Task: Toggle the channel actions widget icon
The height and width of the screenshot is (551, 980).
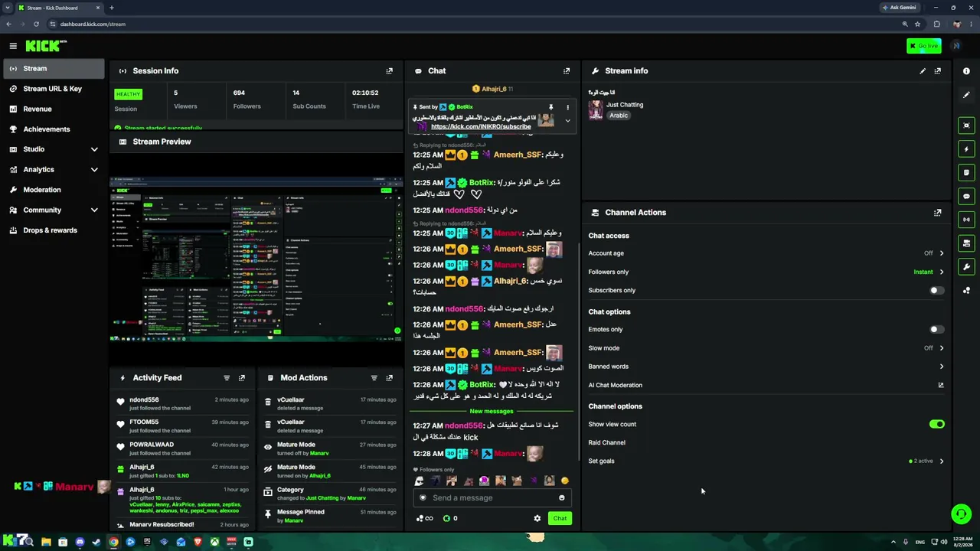Action: click(x=966, y=243)
